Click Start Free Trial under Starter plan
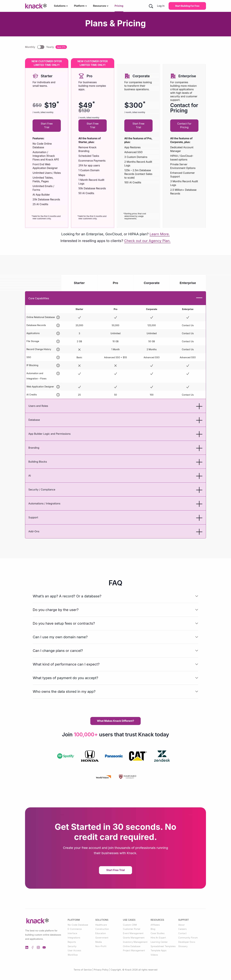The width and height of the screenshot is (231, 980). coord(47,126)
